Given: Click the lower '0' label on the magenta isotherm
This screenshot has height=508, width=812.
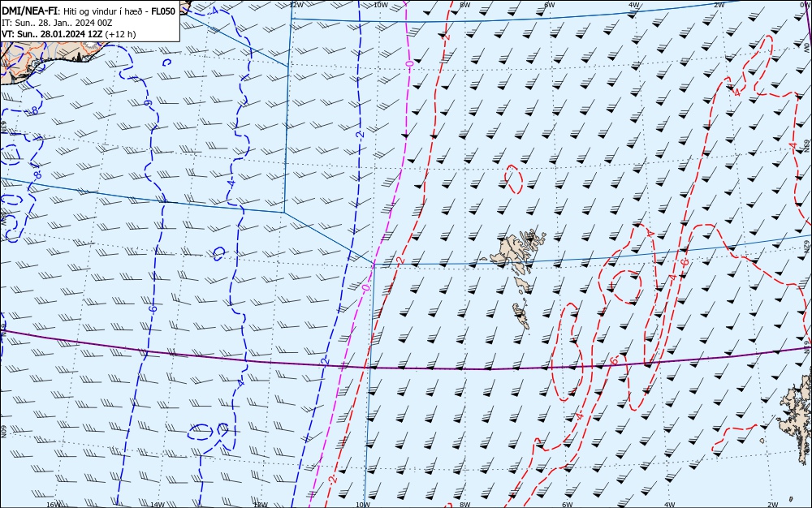Looking at the screenshot, I should 366,287.
